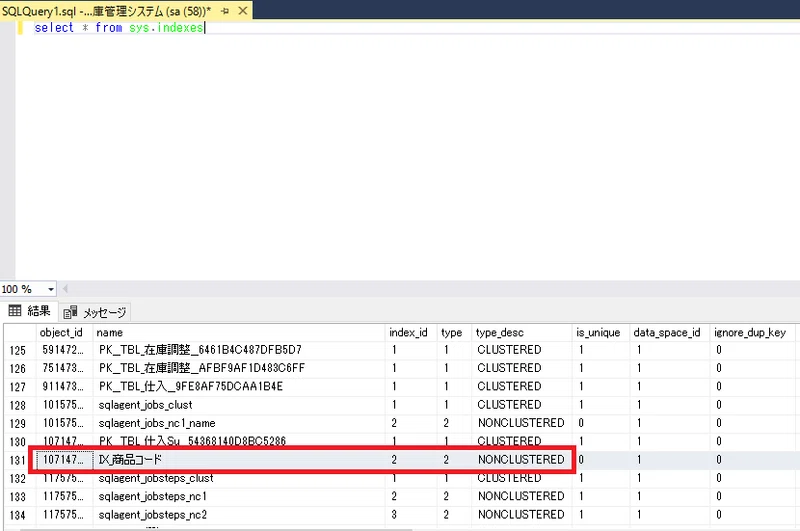
Task: Click the select keyword in the query
Action: [x=54, y=28]
